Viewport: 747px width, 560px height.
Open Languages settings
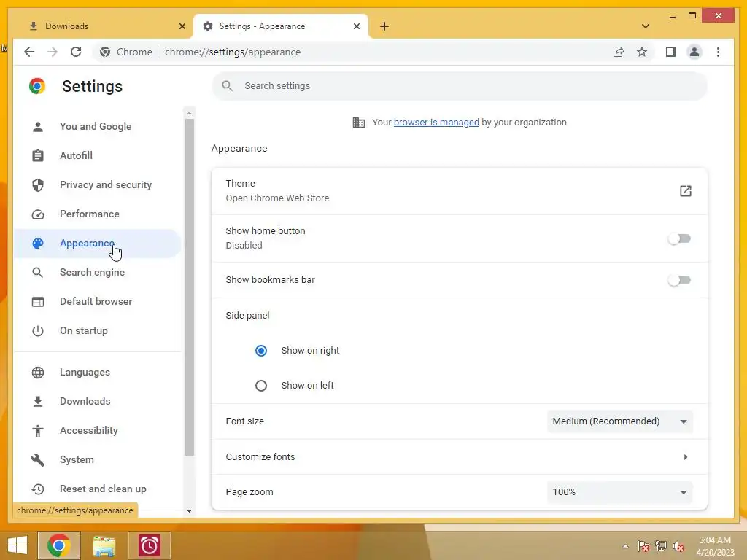(x=97, y=373)
